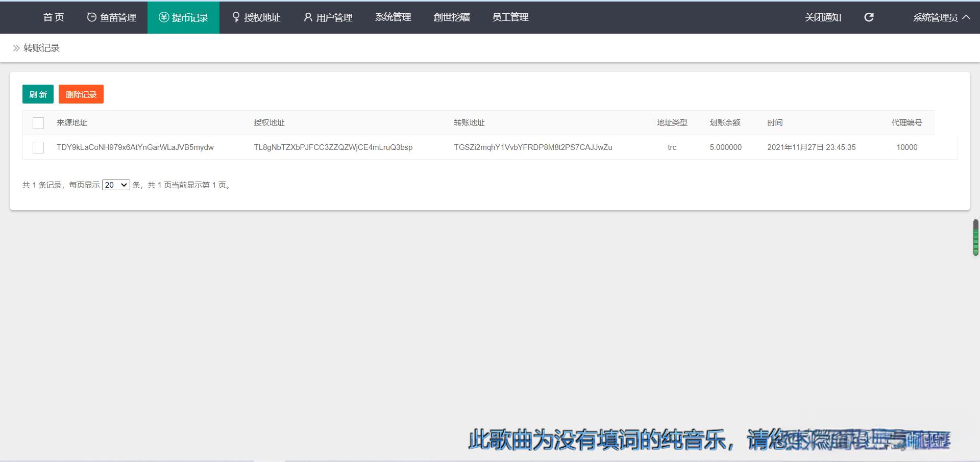Viewport: 980px width, 462px height.
Task: Open the 首页 home menu item
Action: (54, 17)
